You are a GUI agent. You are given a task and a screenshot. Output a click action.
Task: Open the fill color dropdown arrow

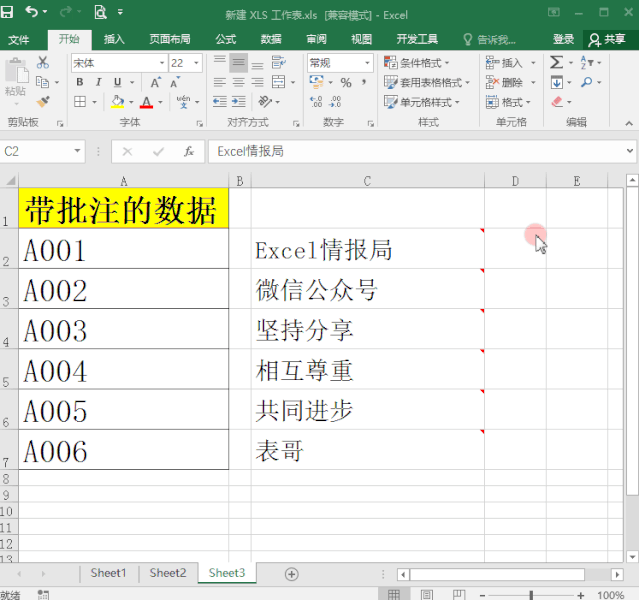tap(131, 102)
